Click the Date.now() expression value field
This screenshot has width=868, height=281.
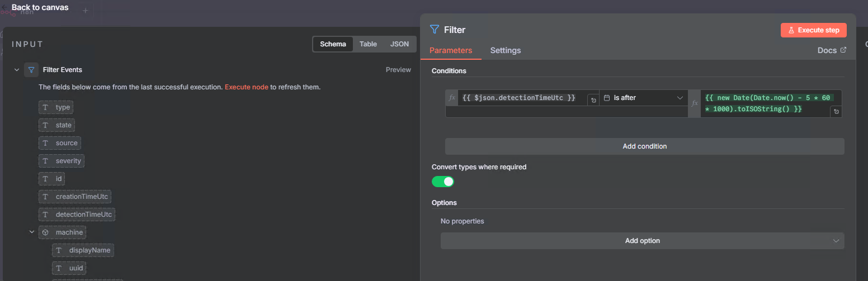tap(766, 103)
